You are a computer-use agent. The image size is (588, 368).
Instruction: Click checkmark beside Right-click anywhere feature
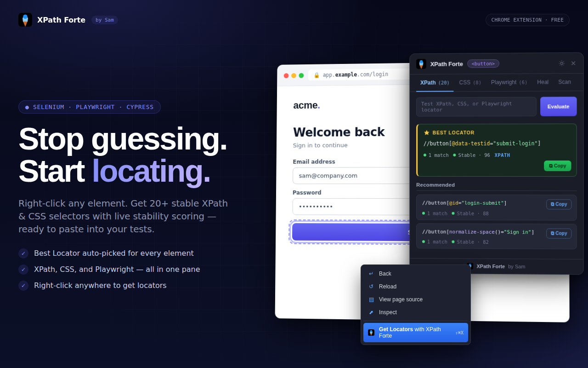[x=23, y=286]
